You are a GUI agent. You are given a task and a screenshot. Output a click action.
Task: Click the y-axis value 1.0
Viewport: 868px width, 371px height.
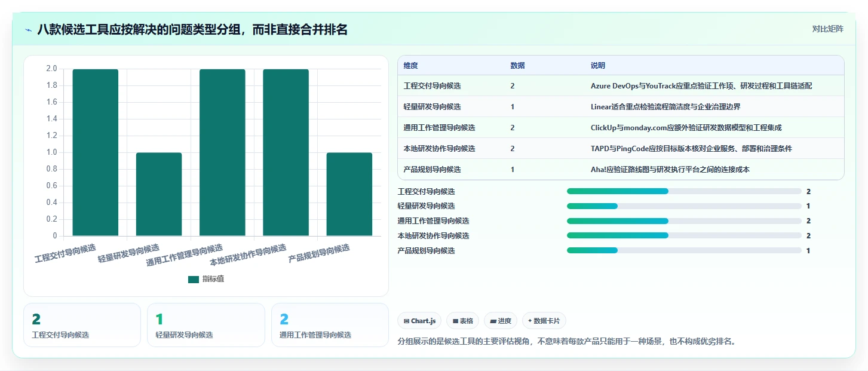tap(52, 152)
